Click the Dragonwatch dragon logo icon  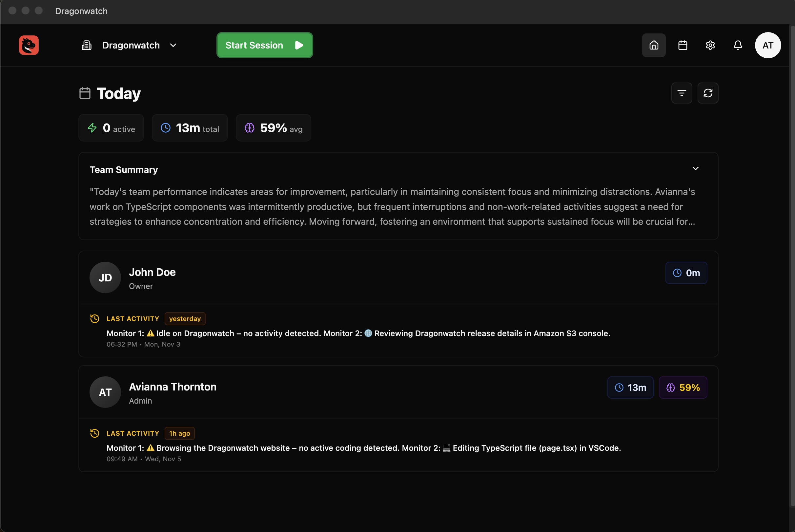(29, 45)
